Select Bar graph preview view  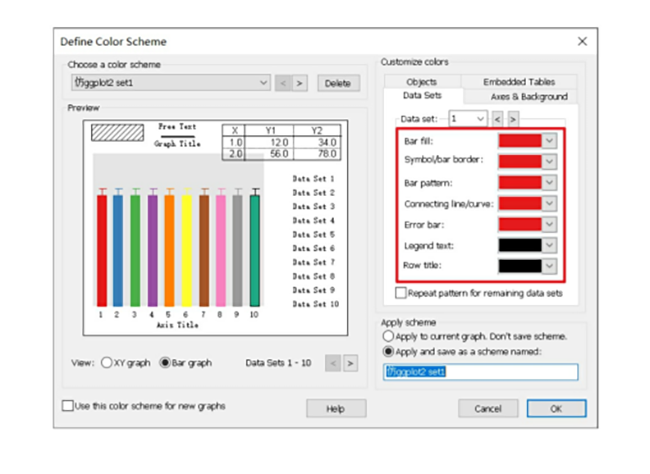tap(166, 363)
